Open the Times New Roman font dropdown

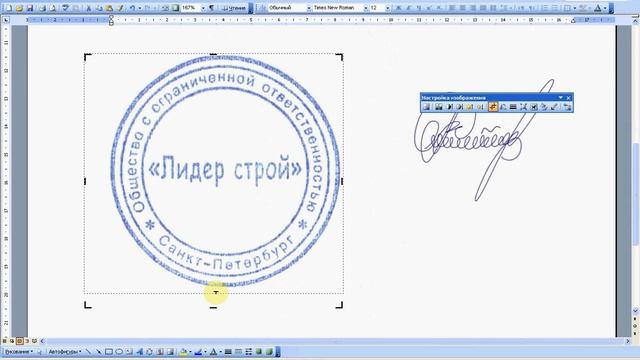[366, 8]
